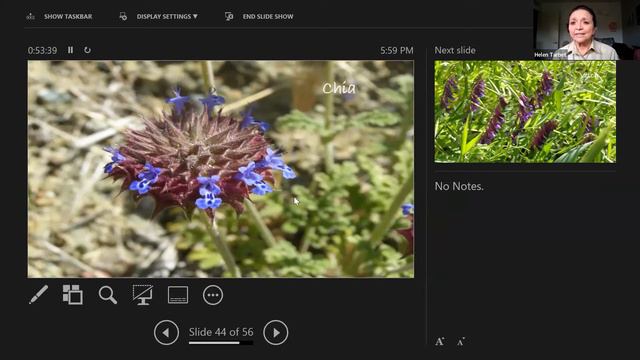
Task: Click the 5:59 PM clock text
Action: (397, 50)
